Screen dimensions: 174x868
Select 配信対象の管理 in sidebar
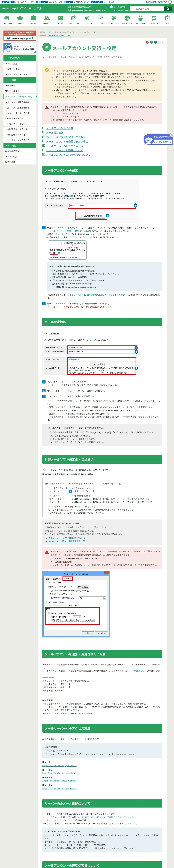coord(20,151)
